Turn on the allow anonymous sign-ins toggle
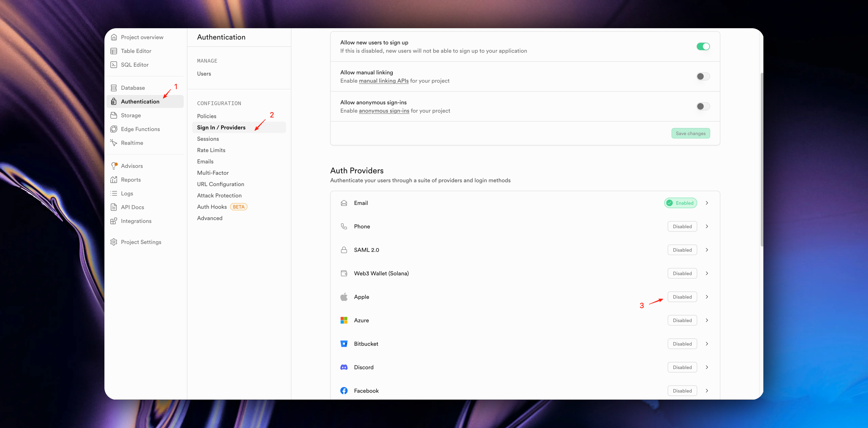868x428 pixels. coord(703,106)
